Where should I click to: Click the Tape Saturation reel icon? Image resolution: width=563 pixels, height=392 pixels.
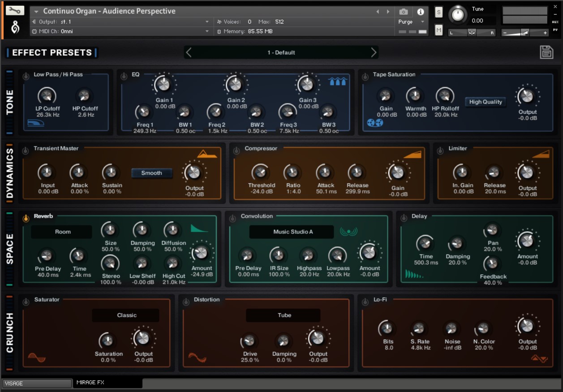pos(374,123)
